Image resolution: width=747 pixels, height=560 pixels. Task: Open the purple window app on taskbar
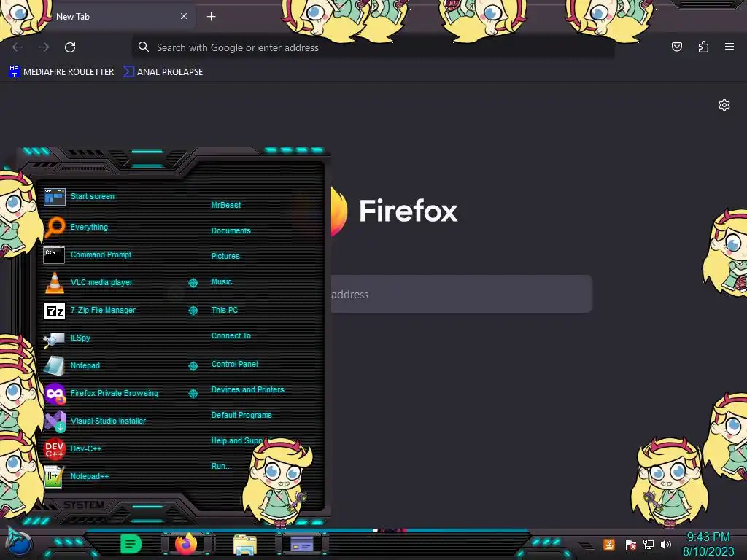point(302,544)
